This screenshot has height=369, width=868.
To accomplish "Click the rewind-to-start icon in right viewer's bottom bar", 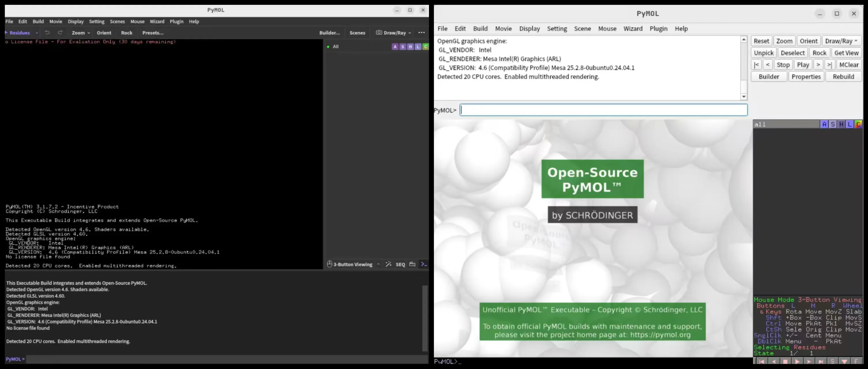I will tap(762, 361).
